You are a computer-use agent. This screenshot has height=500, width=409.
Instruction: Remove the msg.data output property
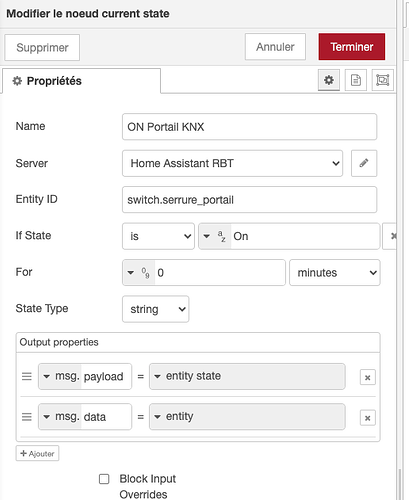tap(368, 418)
